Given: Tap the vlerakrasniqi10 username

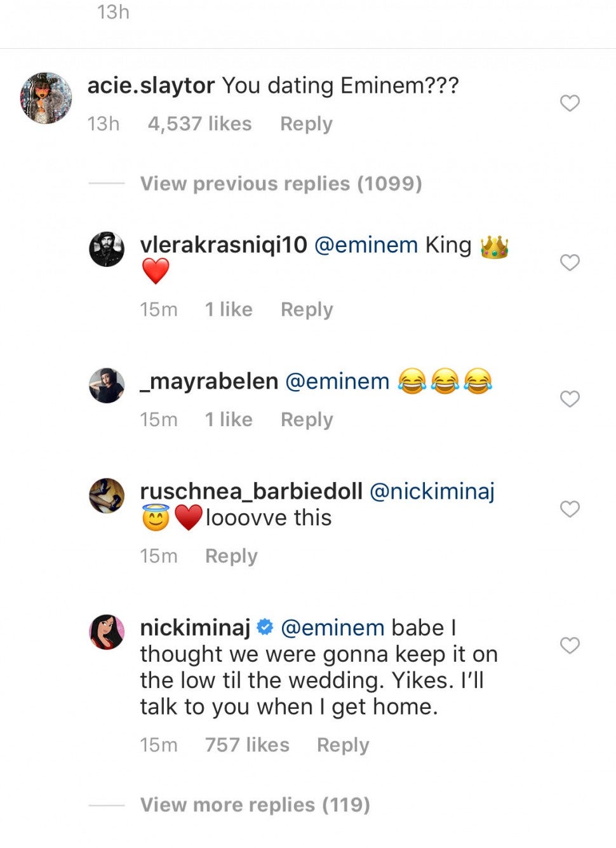Looking at the screenshot, I should [224, 245].
